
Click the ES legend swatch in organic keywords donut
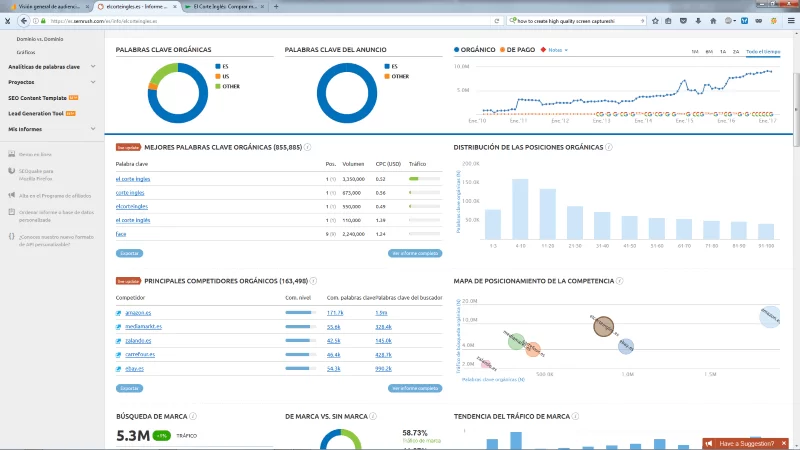[x=218, y=66]
